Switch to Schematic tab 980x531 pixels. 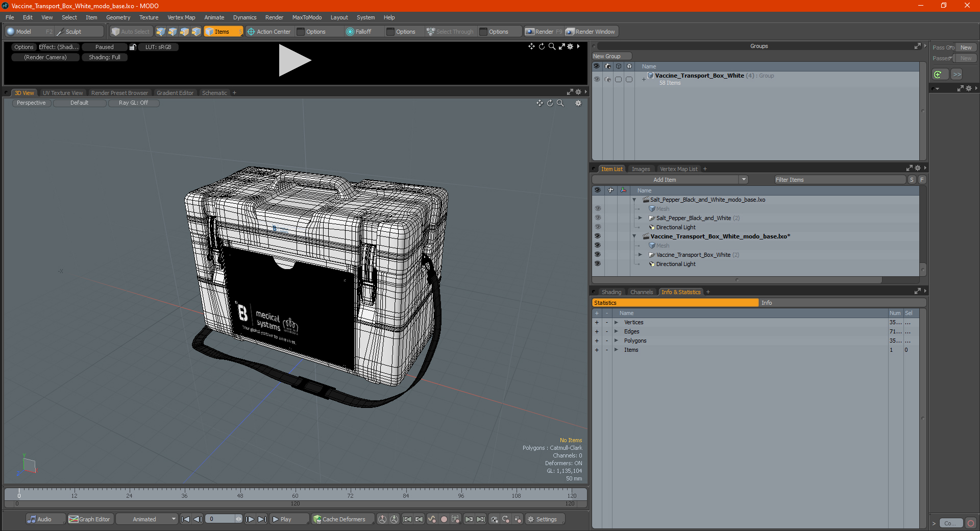click(214, 93)
